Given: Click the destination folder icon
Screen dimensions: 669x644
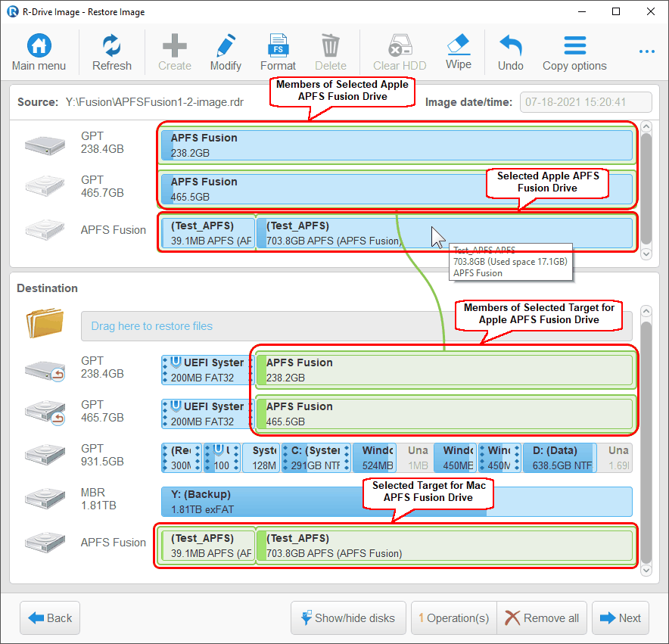Looking at the screenshot, I should tap(45, 323).
